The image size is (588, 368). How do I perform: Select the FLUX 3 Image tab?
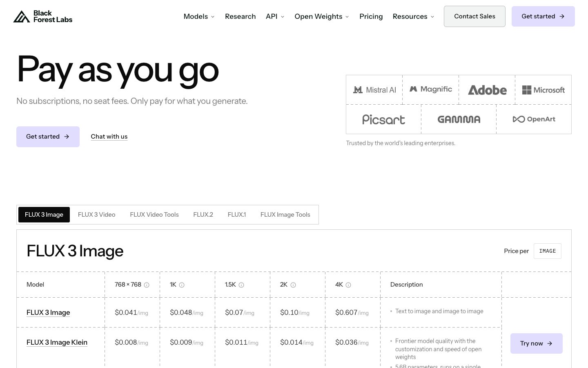click(44, 215)
